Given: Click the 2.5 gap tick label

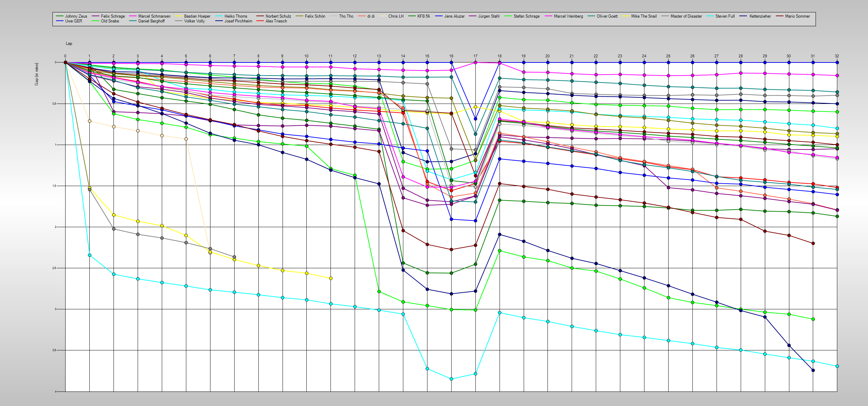Looking at the screenshot, I should pyautogui.click(x=55, y=268).
